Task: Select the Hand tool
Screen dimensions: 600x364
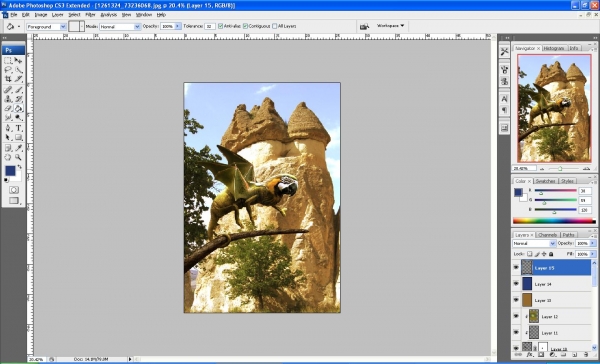Action: click(8, 157)
